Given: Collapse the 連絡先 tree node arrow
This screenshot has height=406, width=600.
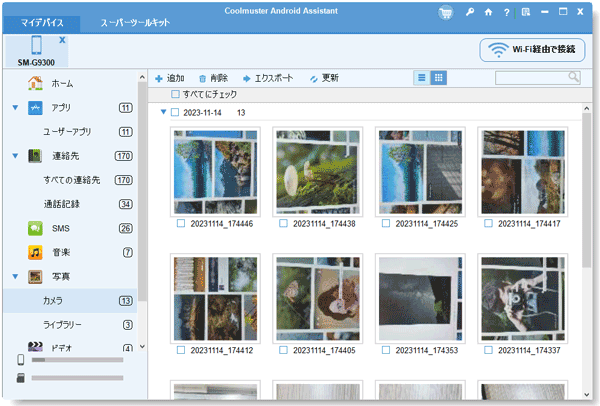Looking at the screenshot, I should click(15, 156).
